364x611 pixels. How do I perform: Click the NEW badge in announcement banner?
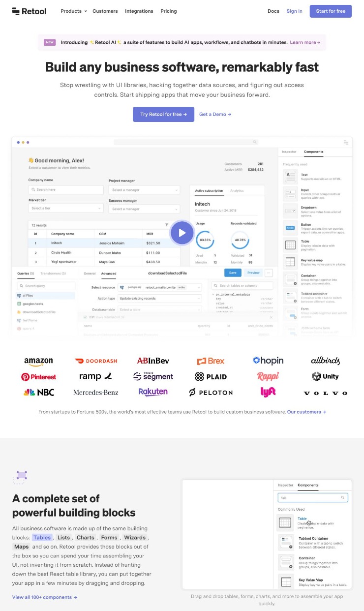50,42
